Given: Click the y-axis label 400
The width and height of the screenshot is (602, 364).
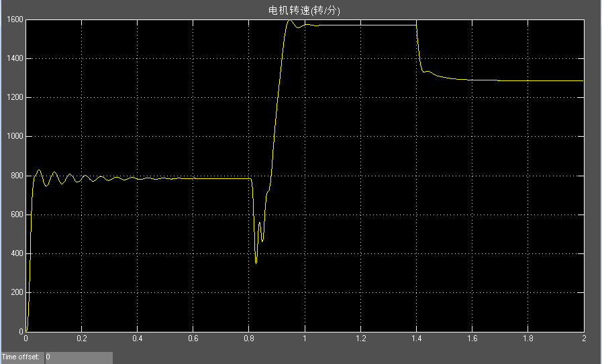Looking at the screenshot, I should (x=17, y=253).
